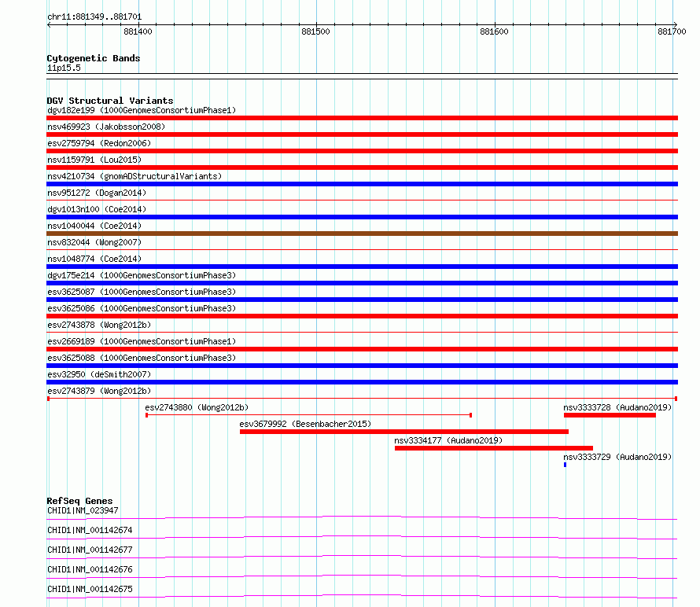Click the left arrow at the ruler start
The height and width of the screenshot is (607, 700).
point(49,25)
